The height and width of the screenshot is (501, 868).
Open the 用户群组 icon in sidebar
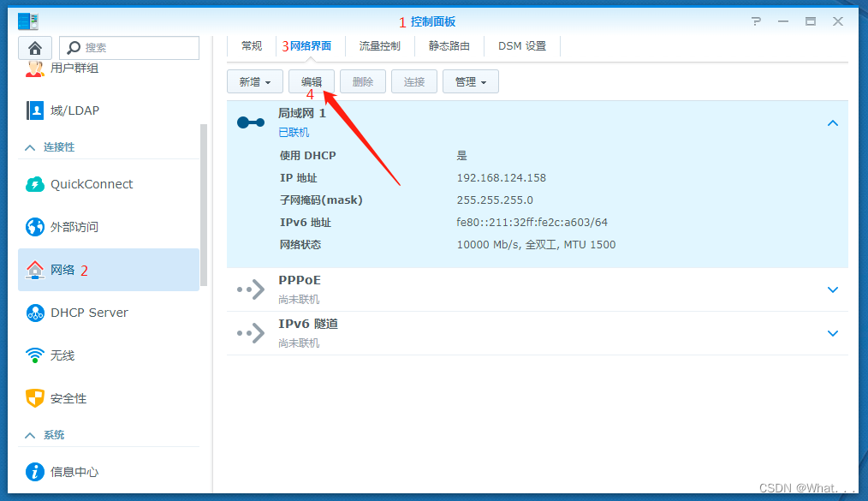(x=35, y=69)
